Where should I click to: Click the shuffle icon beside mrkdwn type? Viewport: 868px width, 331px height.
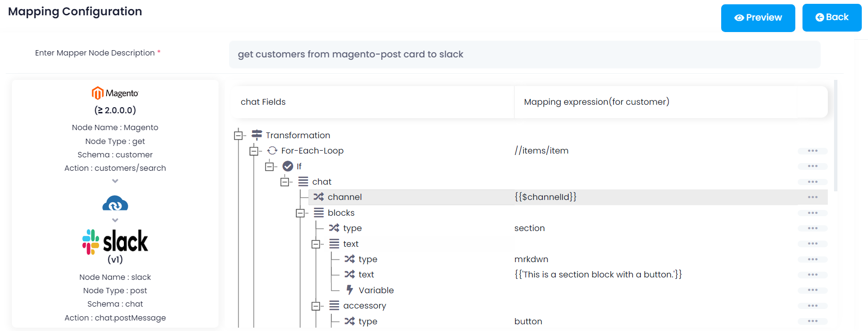pyautogui.click(x=349, y=259)
